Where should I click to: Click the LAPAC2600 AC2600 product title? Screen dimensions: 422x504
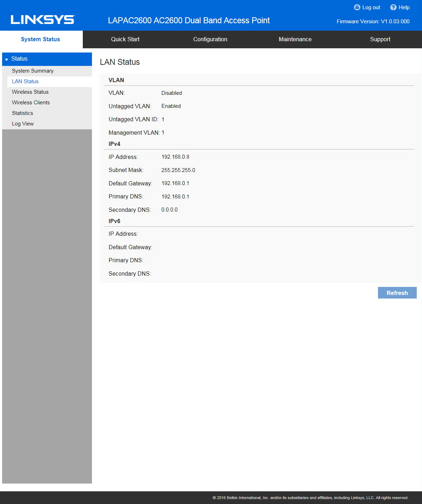189,20
